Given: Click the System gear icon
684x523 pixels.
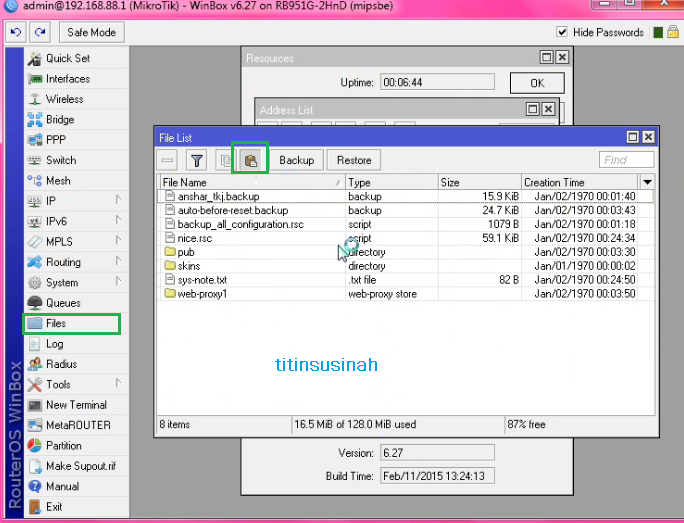Looking at the screenshot, I should (34, 283).
